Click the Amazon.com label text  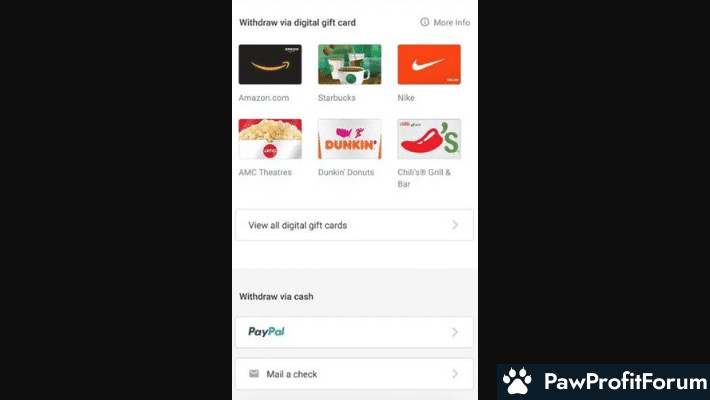click(x=264, y=97)
